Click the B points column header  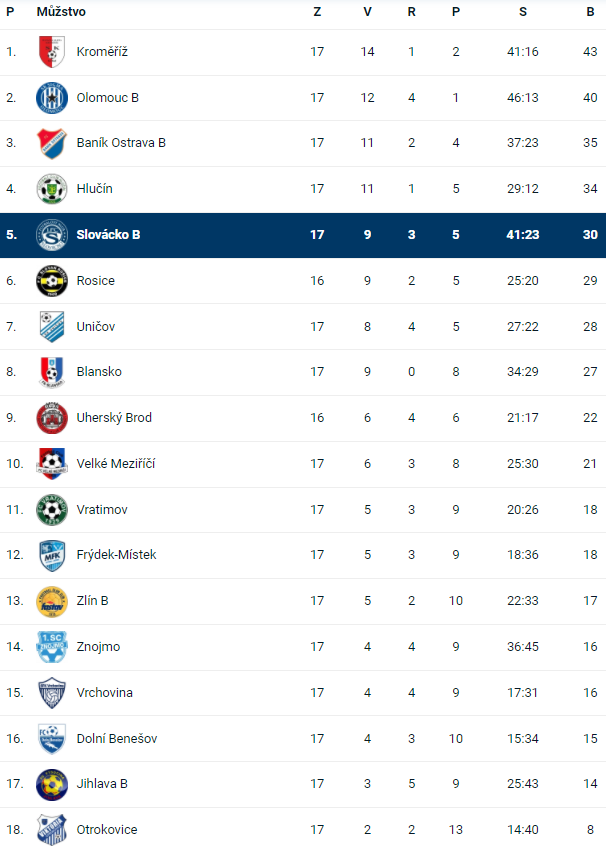click(590, 12)
